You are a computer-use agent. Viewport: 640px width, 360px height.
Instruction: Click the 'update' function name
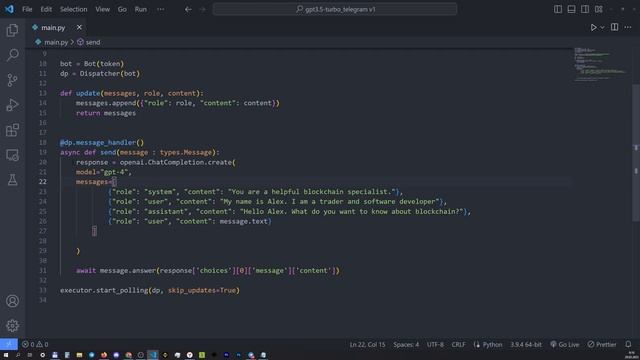pos(88,93)
